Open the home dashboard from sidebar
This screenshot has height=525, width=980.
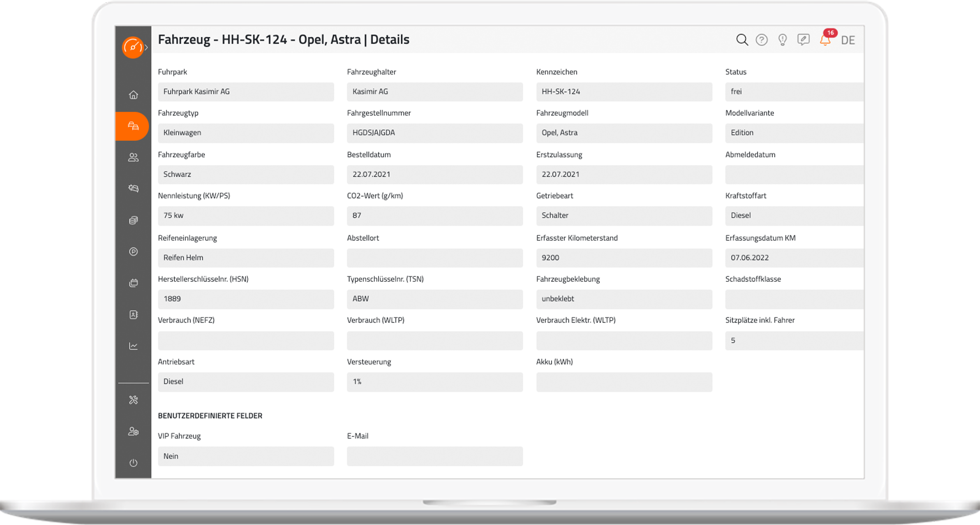[x=133, y=95]
